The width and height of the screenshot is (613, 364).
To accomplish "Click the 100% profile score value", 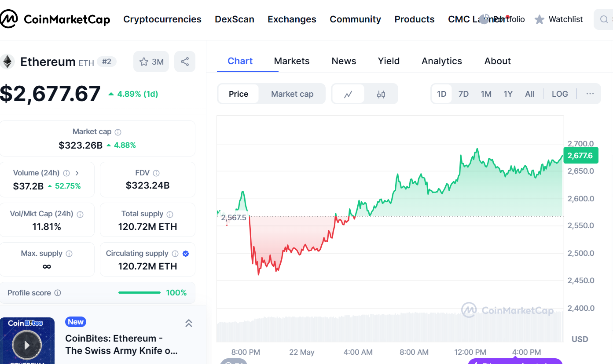I will click(176, 293).
